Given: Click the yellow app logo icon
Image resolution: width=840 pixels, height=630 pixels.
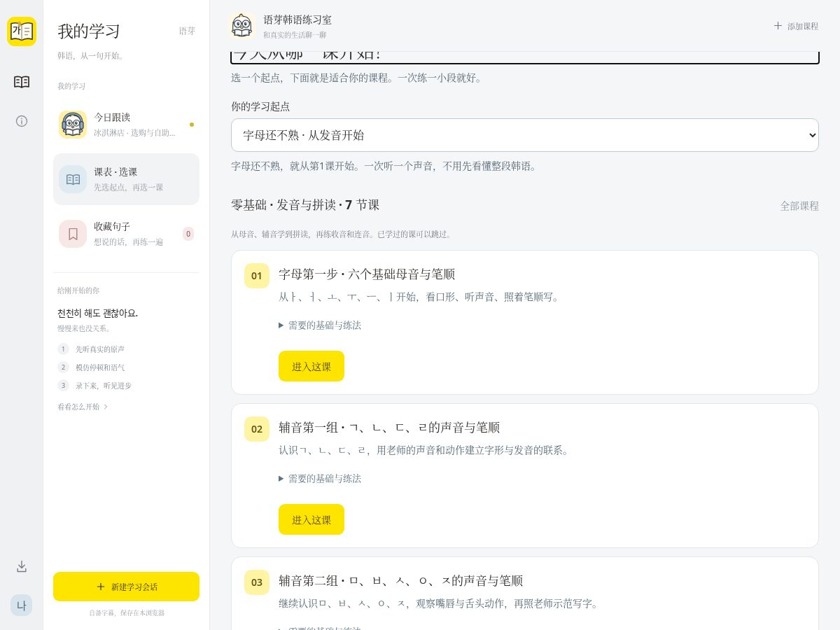Looking at the screenshot, I should [x=22, y=31].
